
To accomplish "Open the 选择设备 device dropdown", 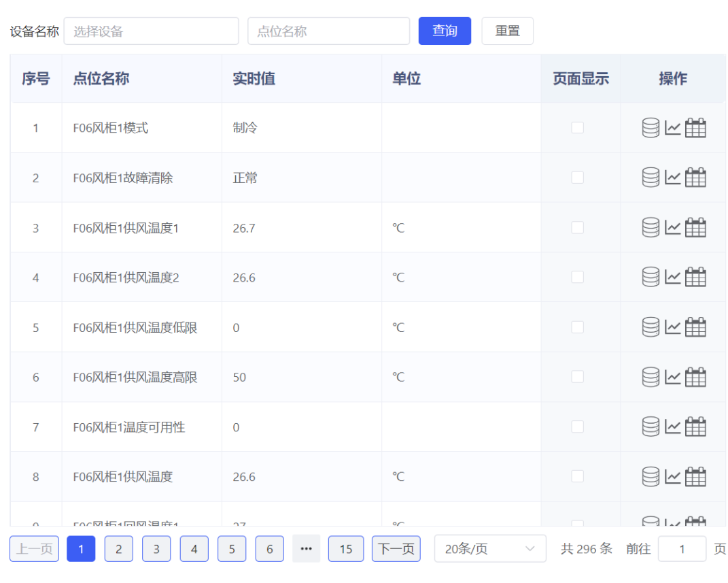I will [151, 31].
